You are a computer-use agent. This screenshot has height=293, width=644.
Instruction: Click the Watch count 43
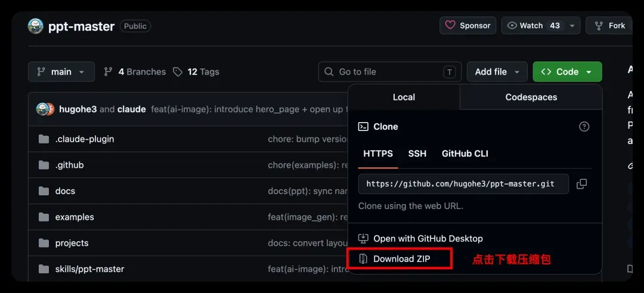pyautogui.click(x=555, y=26)
